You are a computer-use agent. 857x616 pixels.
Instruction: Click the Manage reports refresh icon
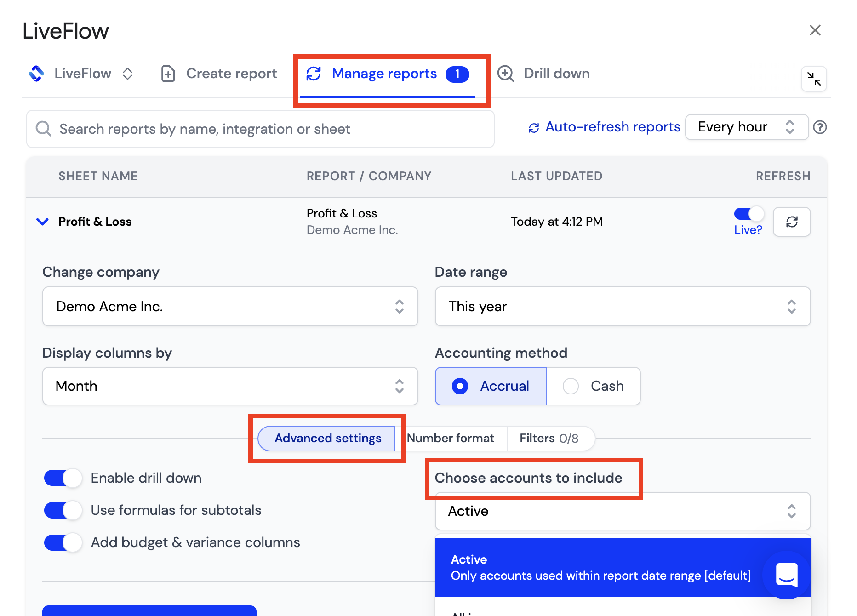pyautogui.click(x=314, y=74)
